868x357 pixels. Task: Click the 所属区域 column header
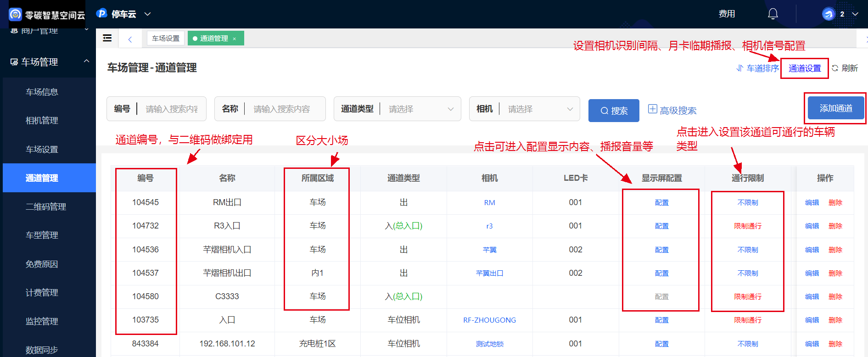tap(318, 178)
